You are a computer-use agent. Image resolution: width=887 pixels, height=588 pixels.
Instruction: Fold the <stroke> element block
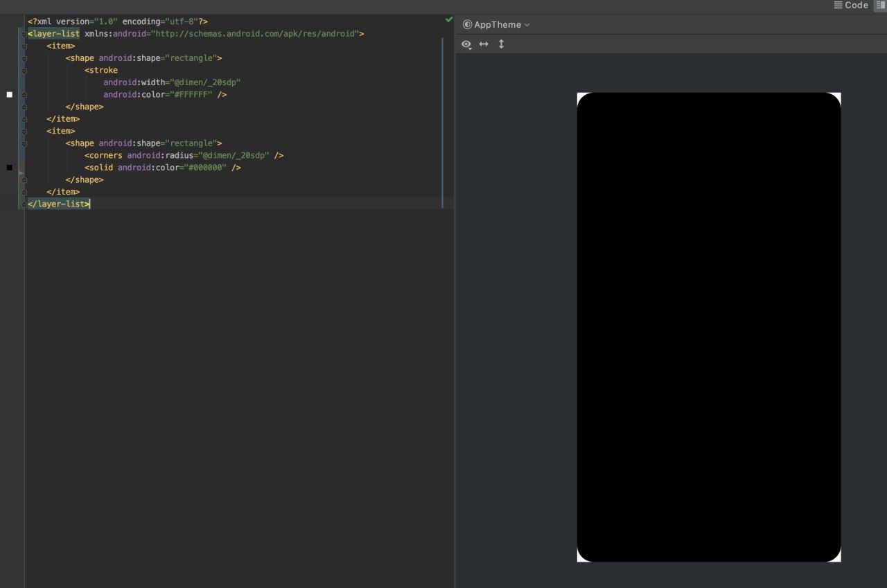24,70
